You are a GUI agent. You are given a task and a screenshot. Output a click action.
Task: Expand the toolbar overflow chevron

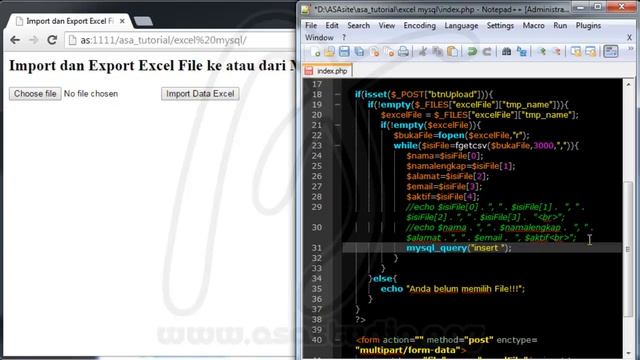630,49
